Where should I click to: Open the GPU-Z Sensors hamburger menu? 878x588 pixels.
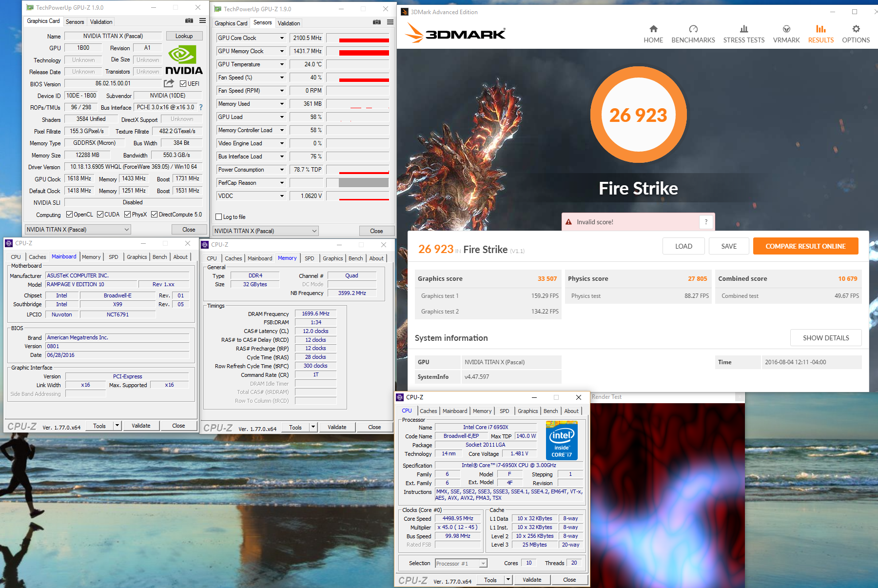pos(390,22)
